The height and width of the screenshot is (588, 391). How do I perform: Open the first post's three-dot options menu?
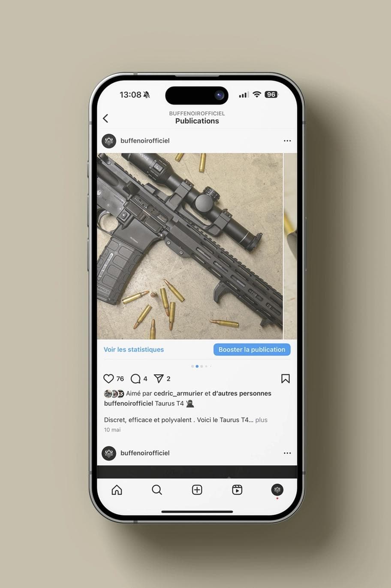point(287,141)
